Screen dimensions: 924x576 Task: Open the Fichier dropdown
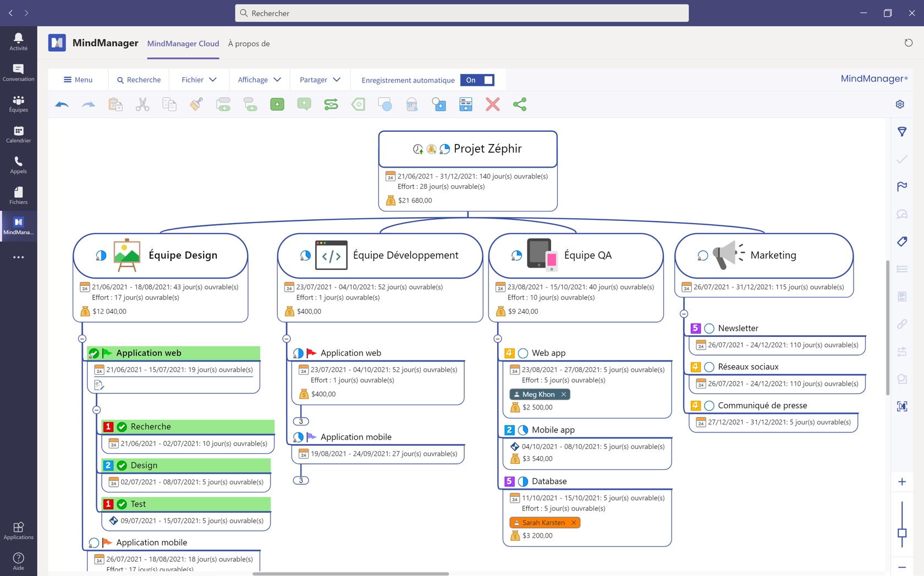198,80
